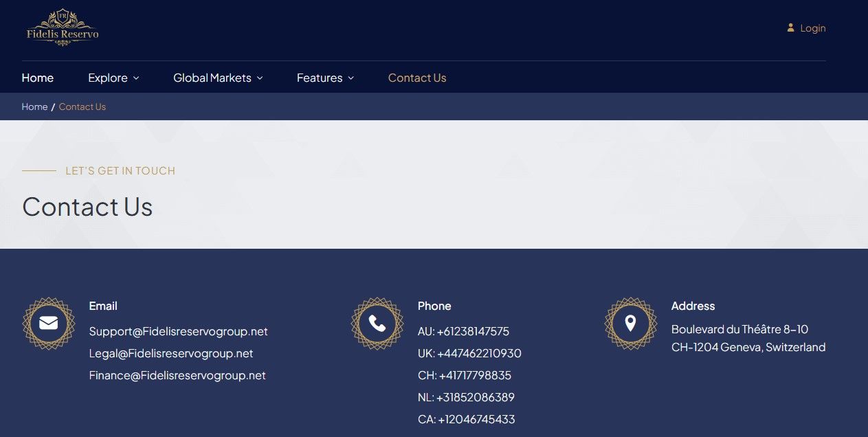
Task: Click the user icon beside Login
Action: click(x=790, y=28)
